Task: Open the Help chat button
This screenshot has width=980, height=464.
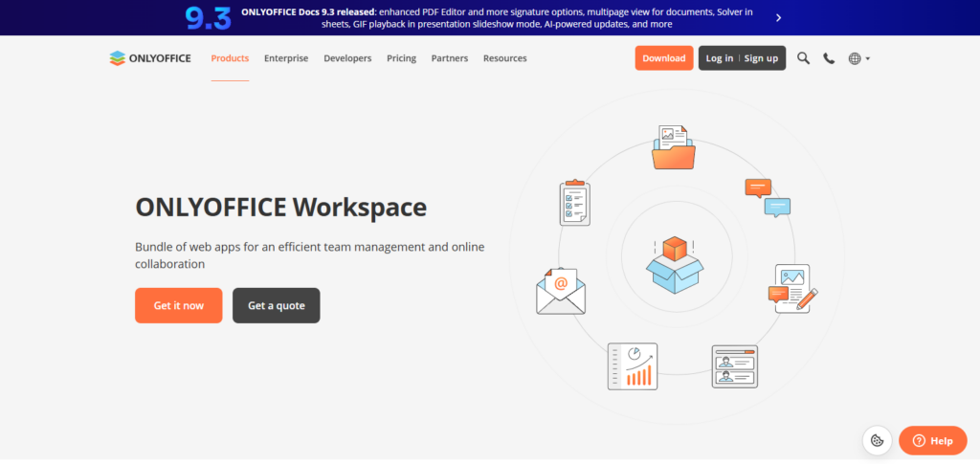Action: [932, 440]
